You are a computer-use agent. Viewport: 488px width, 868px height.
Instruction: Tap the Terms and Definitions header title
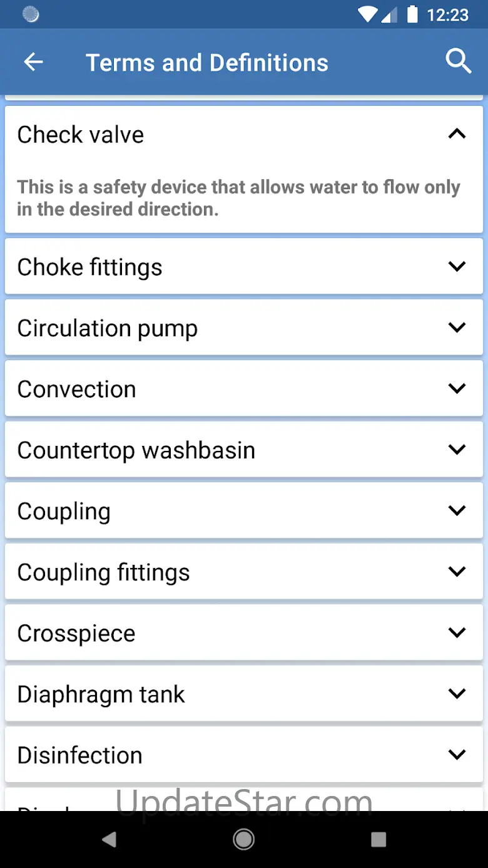[x=206, y=63]
